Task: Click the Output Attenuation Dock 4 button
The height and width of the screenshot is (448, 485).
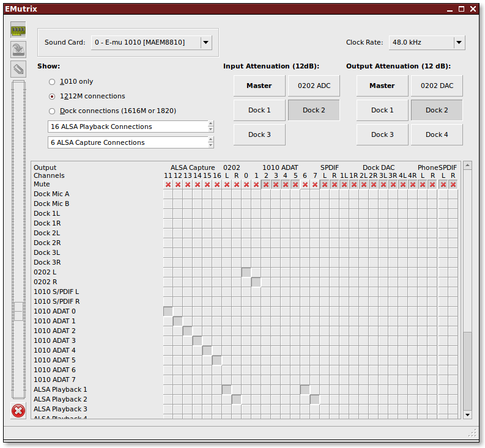Action: coord(437,134)
